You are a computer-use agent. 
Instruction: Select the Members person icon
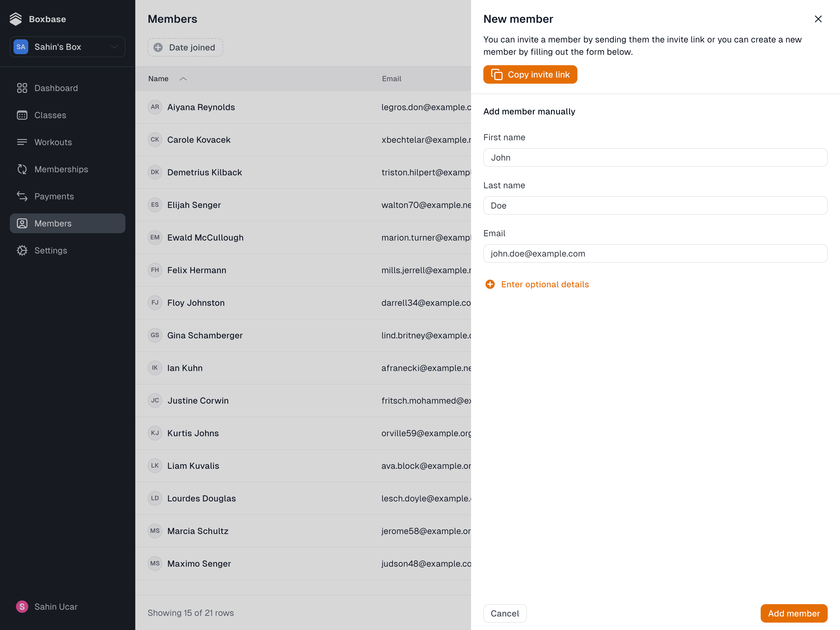[22, 223]
